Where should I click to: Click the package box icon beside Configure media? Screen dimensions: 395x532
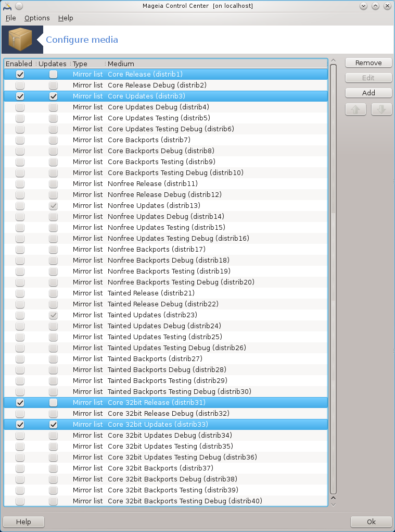(x=20, y=40)
